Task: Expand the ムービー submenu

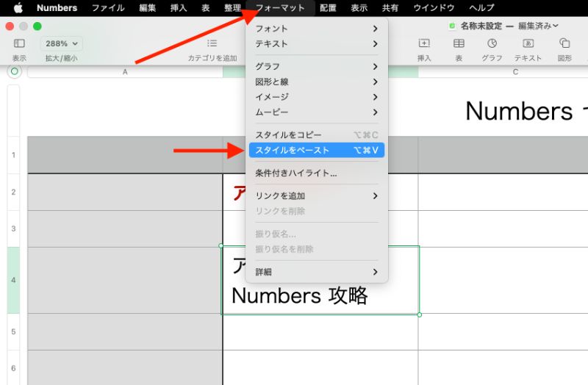Action: (x=317, y=112)
